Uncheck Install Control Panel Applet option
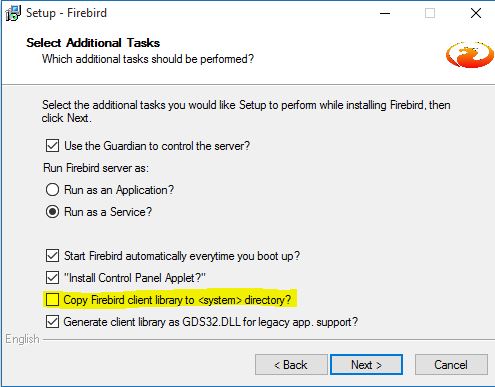The image size is (495, 387). pos(52,278)
